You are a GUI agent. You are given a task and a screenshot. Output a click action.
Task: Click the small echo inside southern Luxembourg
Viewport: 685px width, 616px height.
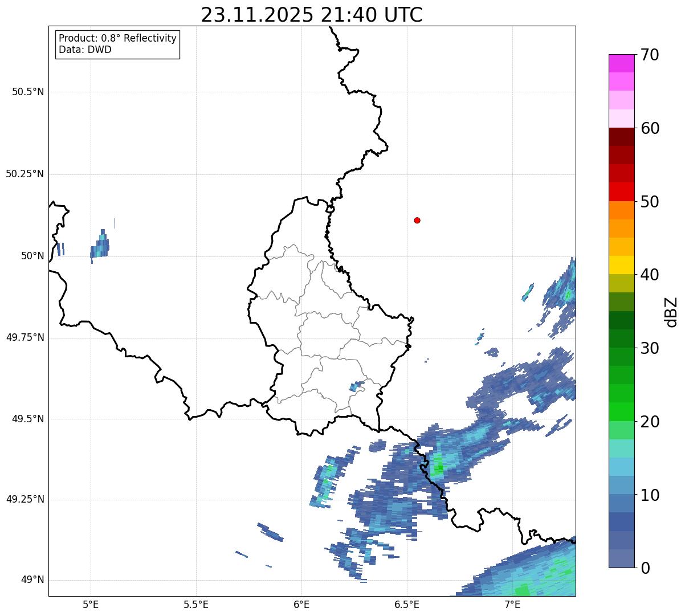357,386
